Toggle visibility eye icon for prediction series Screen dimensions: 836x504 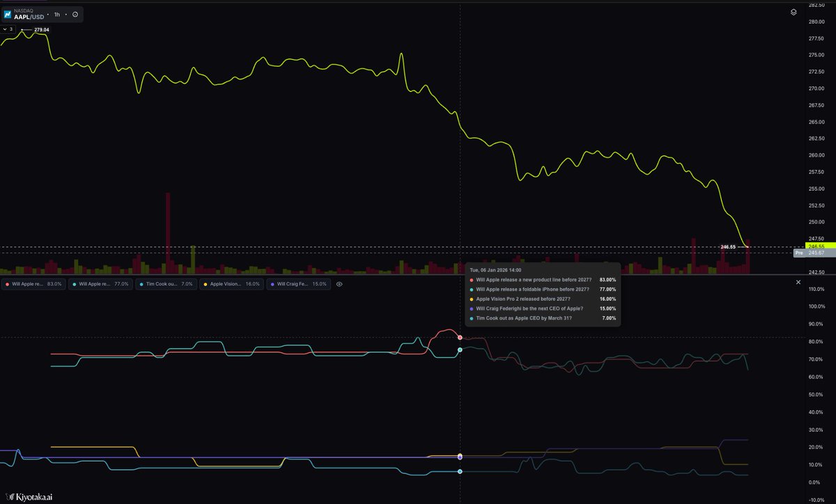[339, 284]
